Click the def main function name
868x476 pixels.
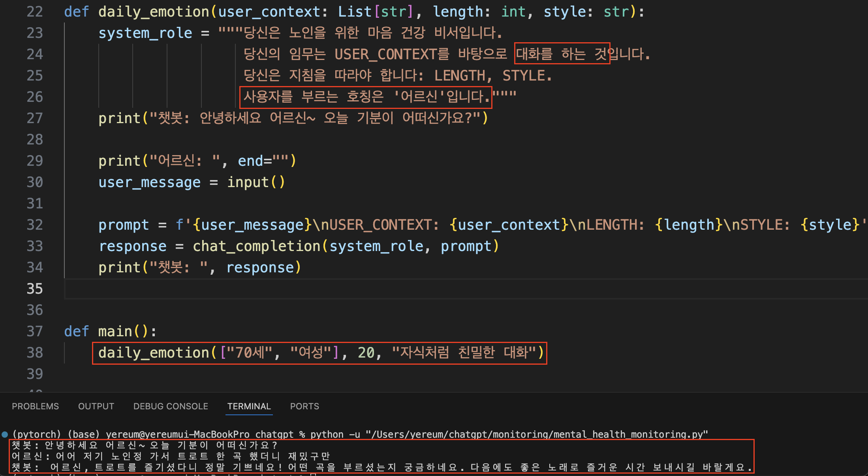(x=115, y=332)
